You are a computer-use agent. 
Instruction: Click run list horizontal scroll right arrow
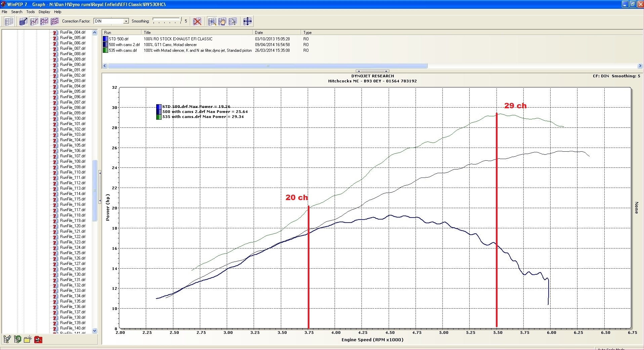(x=640, y=66)
